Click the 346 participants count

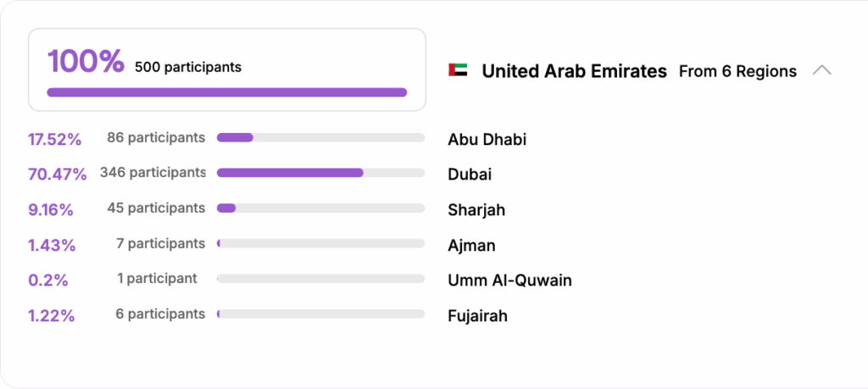point(153,173)
